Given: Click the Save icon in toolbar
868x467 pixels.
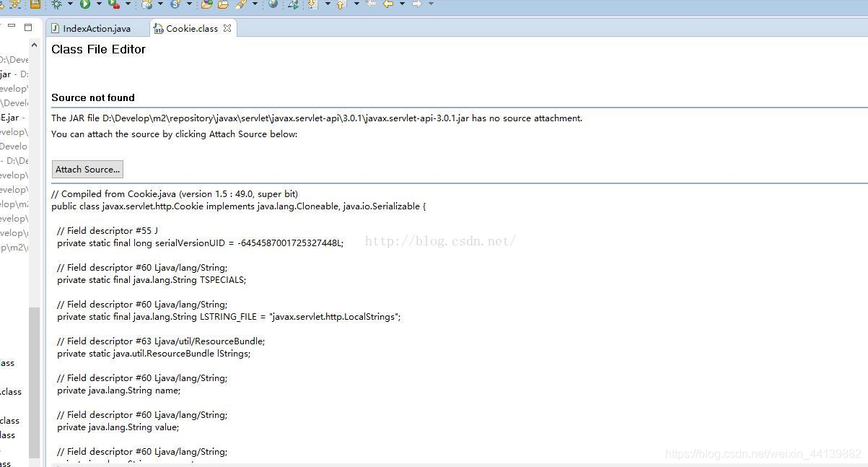Looking at the screenshot, I should 35,4.
